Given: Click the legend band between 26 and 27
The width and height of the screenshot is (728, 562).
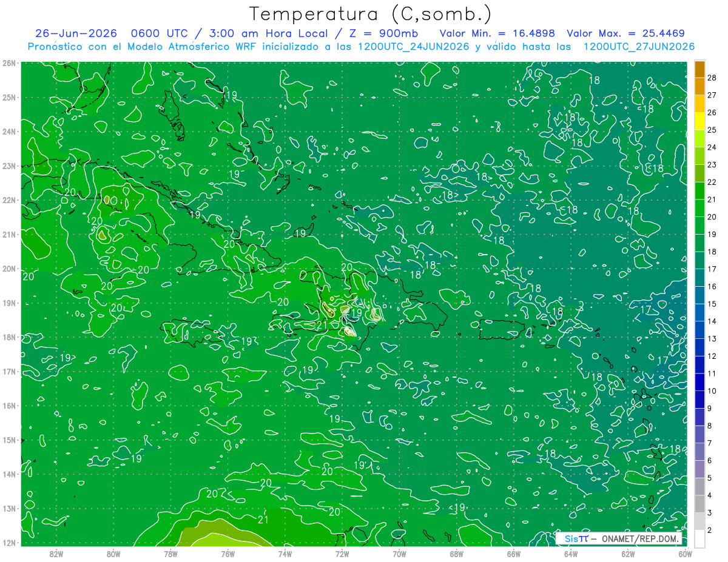Looking at the screenshot, I should pyautogui.click(x=699, y=103).
